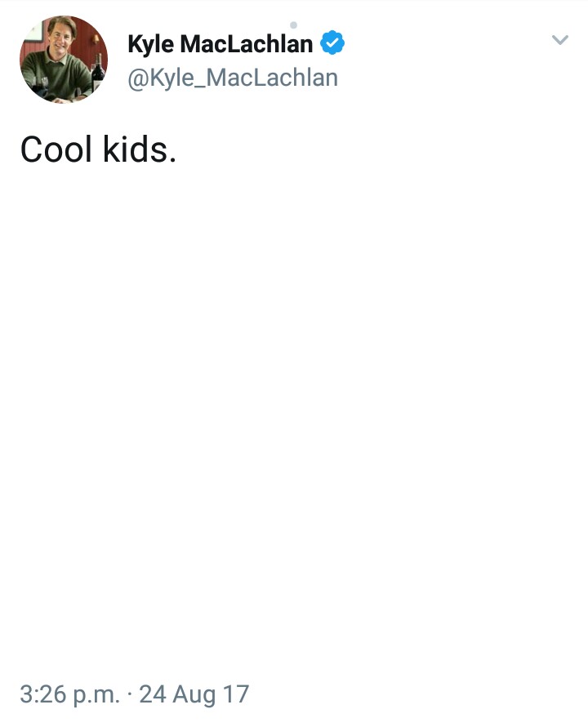The width and height of the screenshot is (588, 727).
Task: Click the man's face in the profile photo
Action: coord(60,37)
